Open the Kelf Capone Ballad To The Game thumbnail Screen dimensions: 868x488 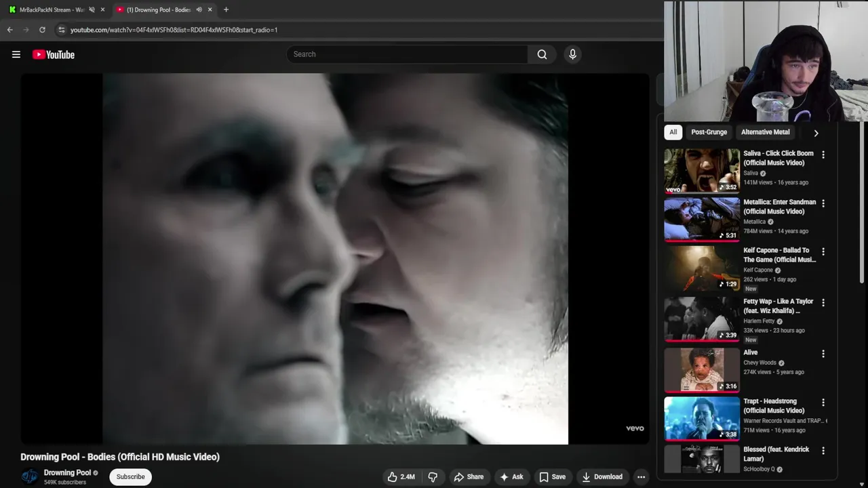click(702, 268)
